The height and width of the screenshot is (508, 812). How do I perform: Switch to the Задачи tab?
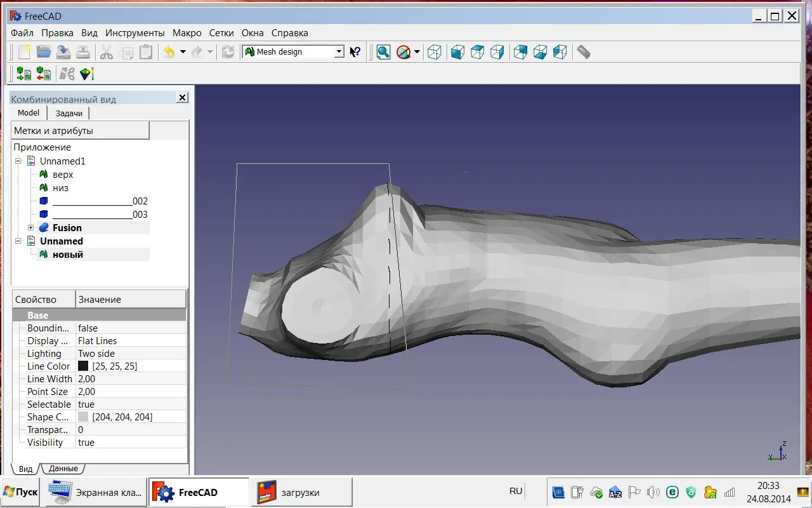pyautogui.click(x=69, y=113)
